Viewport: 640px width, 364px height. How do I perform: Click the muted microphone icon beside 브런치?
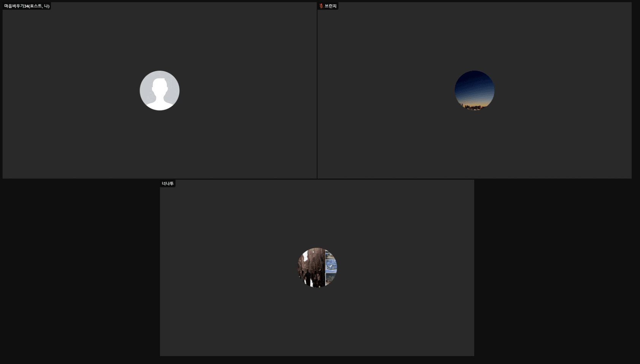(321, 6)
